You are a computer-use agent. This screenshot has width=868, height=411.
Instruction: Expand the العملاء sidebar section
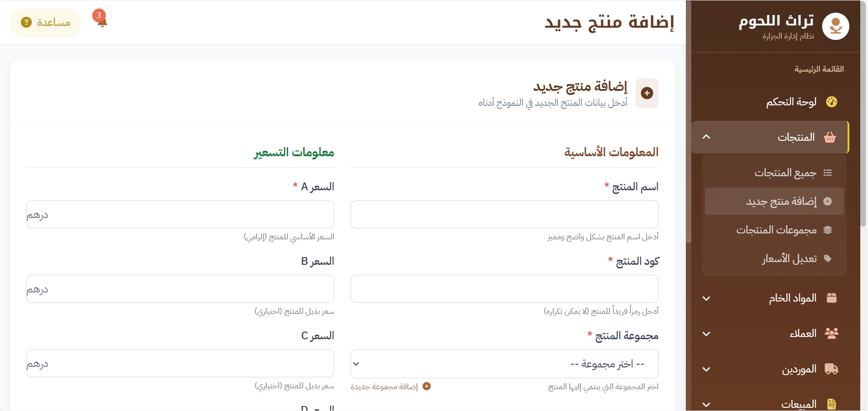click(706, 334)
